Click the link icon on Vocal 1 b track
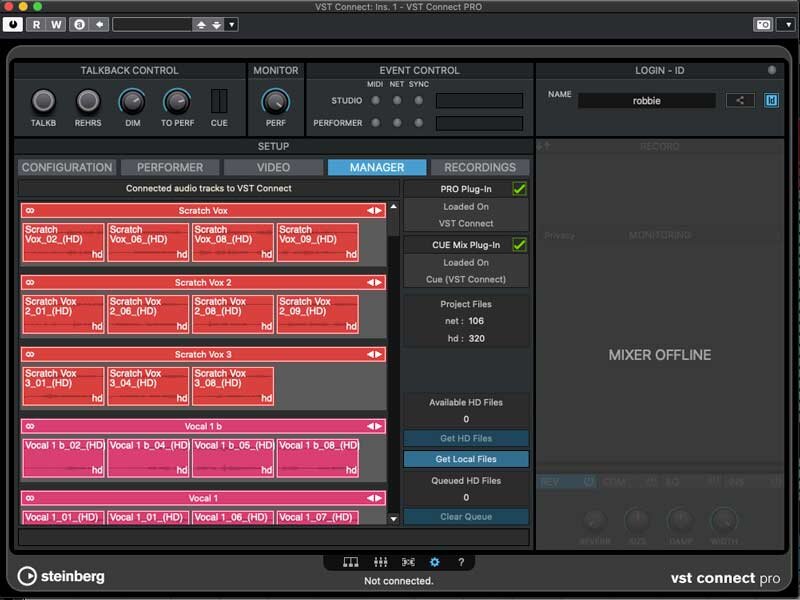This screenshot has height=600, width=800. coord(30,427)
